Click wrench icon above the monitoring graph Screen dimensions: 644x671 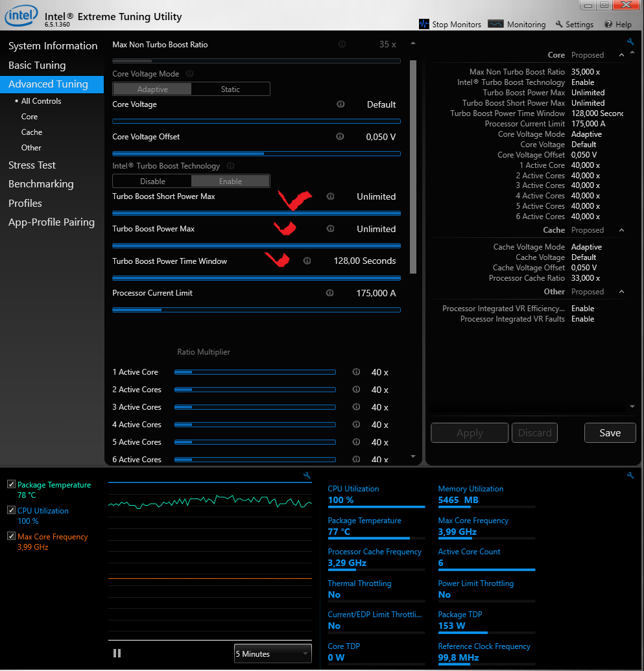[x=307, y=475]
